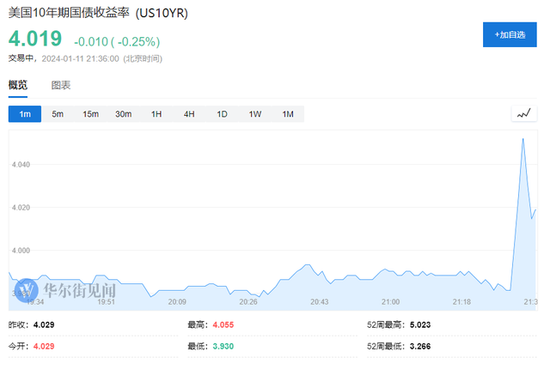The image size is (550, 376).
Task: Select the 5m time interval
Action: (58, 114)
